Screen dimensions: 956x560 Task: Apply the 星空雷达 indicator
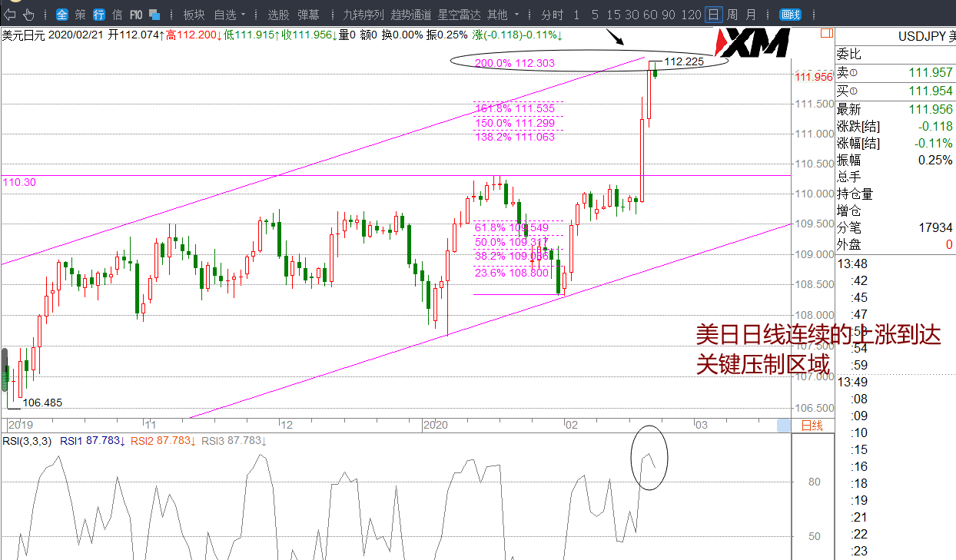click(x=459, y=14)
